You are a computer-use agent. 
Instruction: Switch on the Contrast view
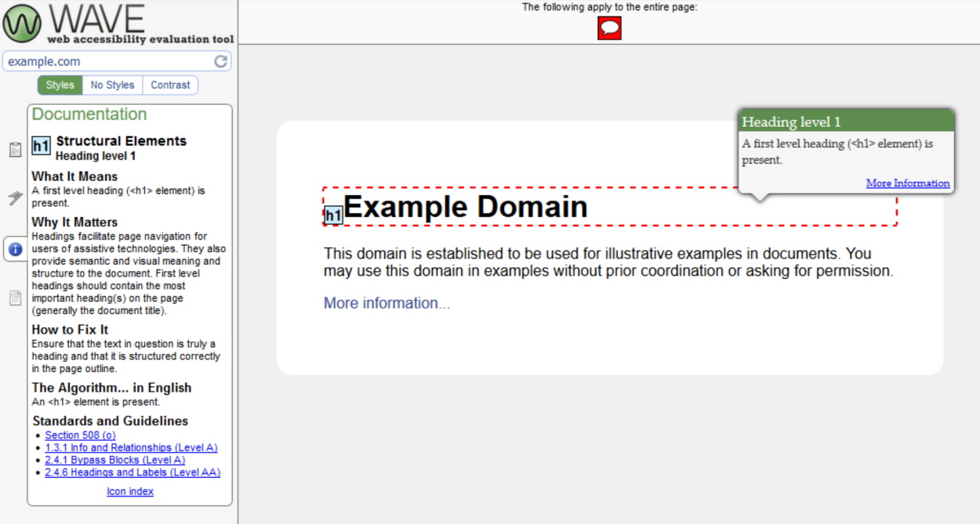point(169,85)
